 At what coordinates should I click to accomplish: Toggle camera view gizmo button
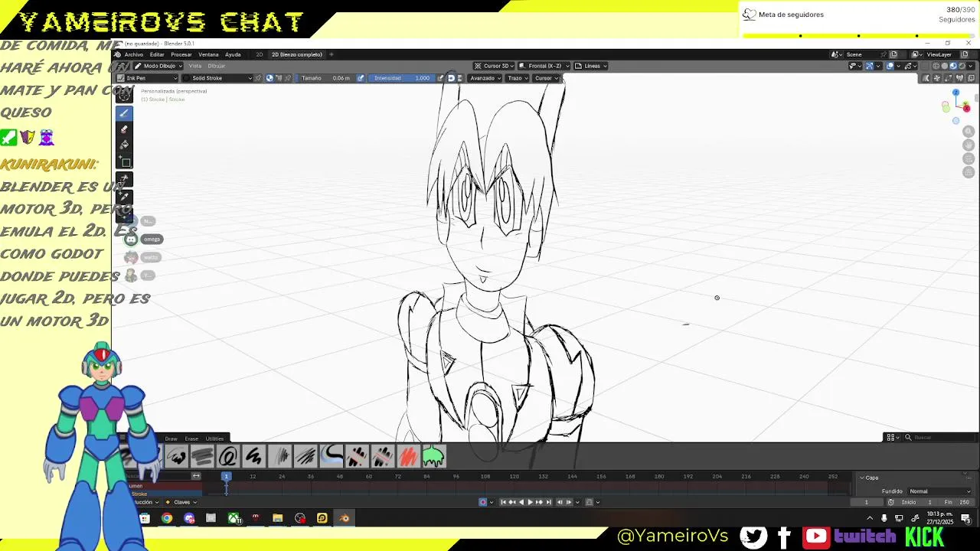(969, 159)
